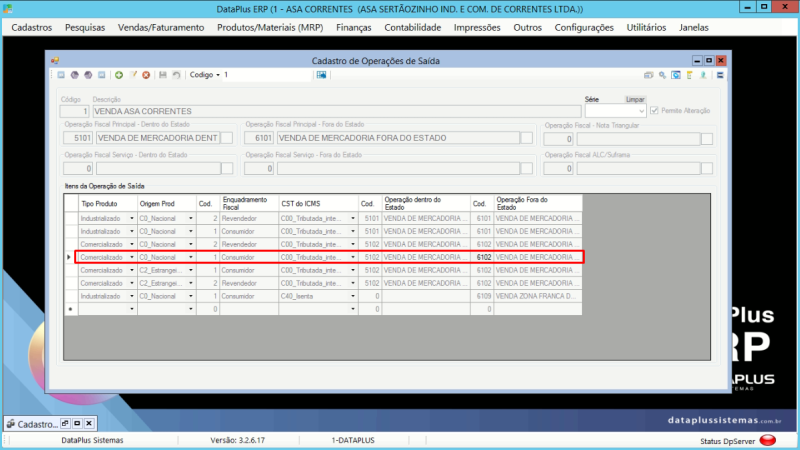Open the Impressões menu
This screenshot has width=800, height=450.
pyautogui.click(x=477, y=28)
